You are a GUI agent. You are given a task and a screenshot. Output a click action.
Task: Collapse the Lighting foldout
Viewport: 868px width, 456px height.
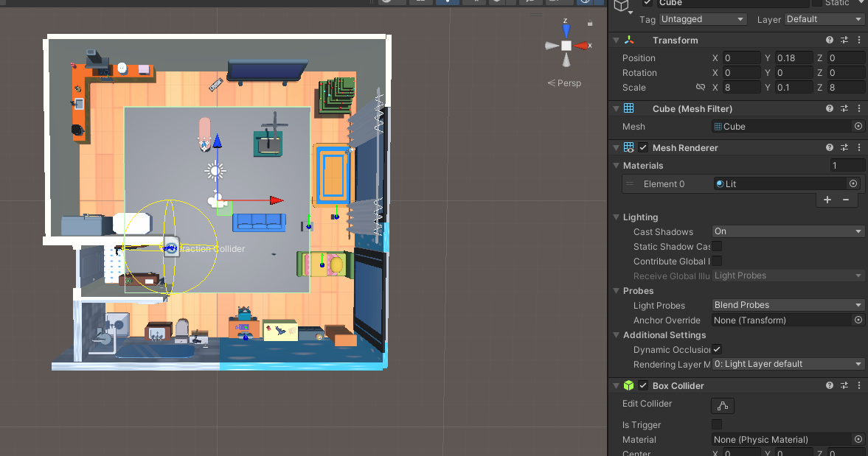click(x=616, y=217)
